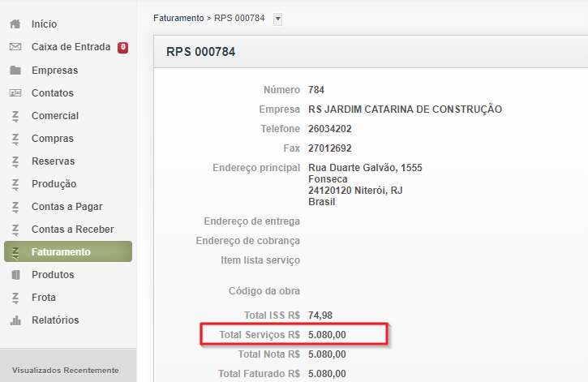The width and height of the screenshot is (588, 382).
Task: Open the breadcrumb dropdown after RPS 000784
Action: click(277, 18)
